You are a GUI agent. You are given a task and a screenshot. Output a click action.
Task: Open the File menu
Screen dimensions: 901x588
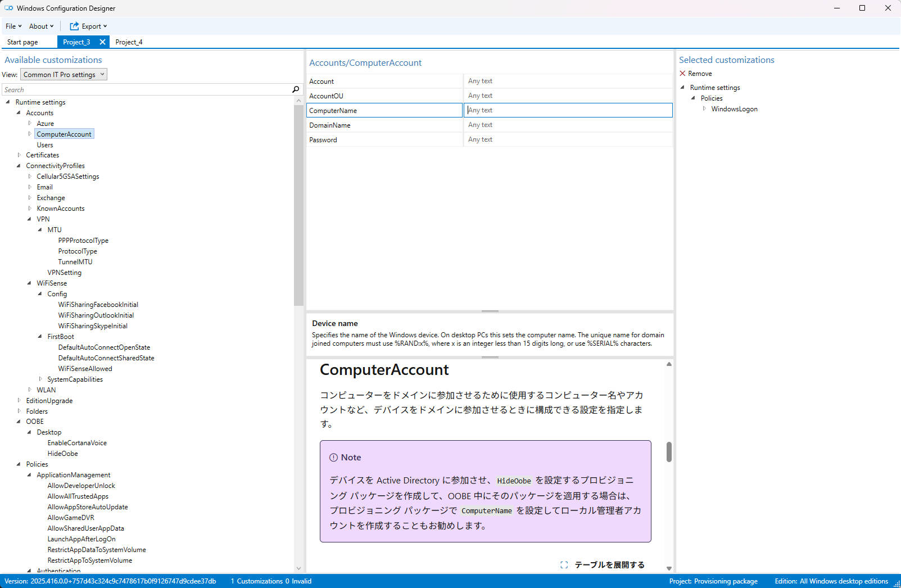12,26
